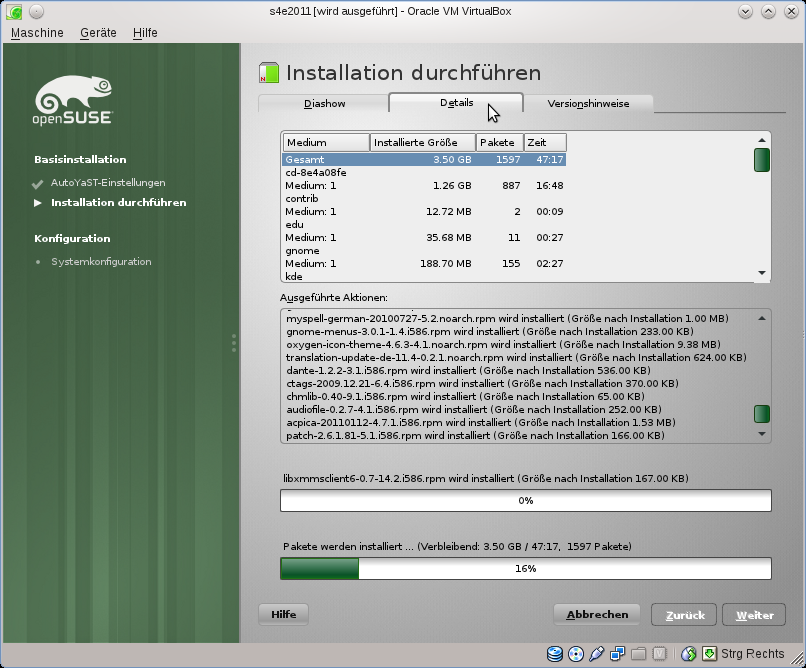
Task: Toggle the round pin button in title bar
Action: pos(36,11)
